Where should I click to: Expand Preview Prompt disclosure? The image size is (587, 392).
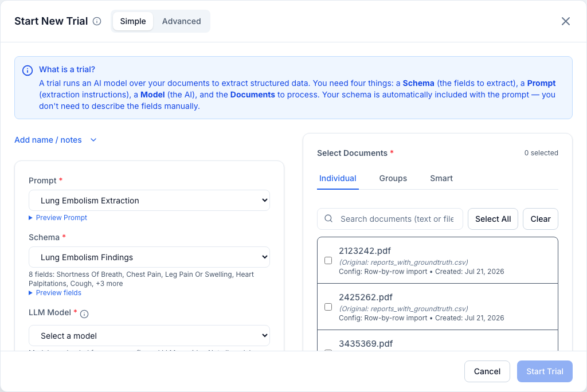[58, 218]
